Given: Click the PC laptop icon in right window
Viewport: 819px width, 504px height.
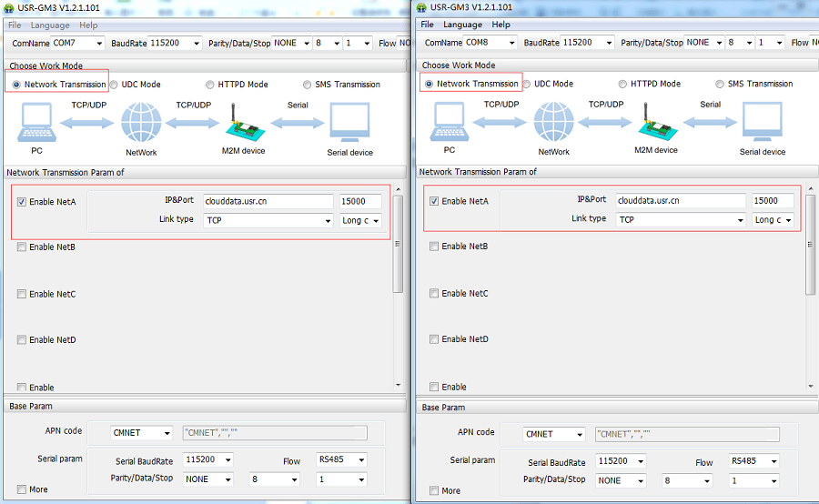Looking at the screenshot, I should click(x=450, y=122).
